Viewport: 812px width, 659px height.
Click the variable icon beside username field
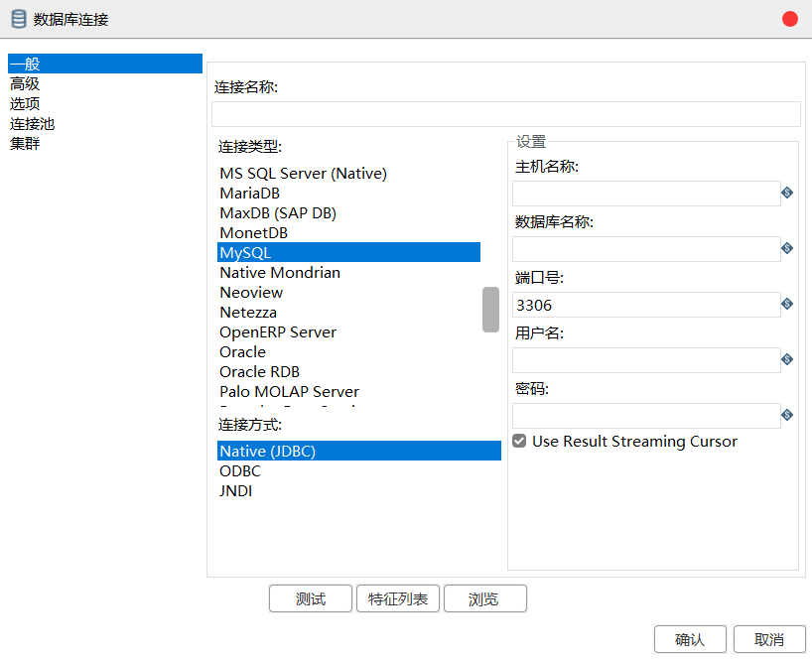(x=787, y=359)
